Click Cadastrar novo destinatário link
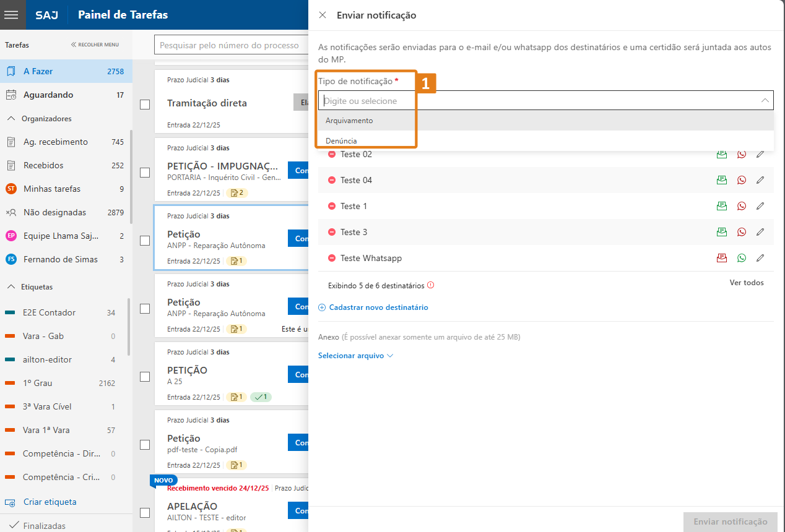 pyautogui.click(x=378, y=307)
